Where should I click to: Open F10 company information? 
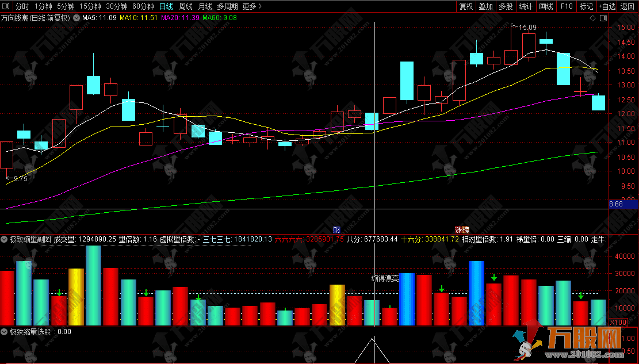[566, 6]
